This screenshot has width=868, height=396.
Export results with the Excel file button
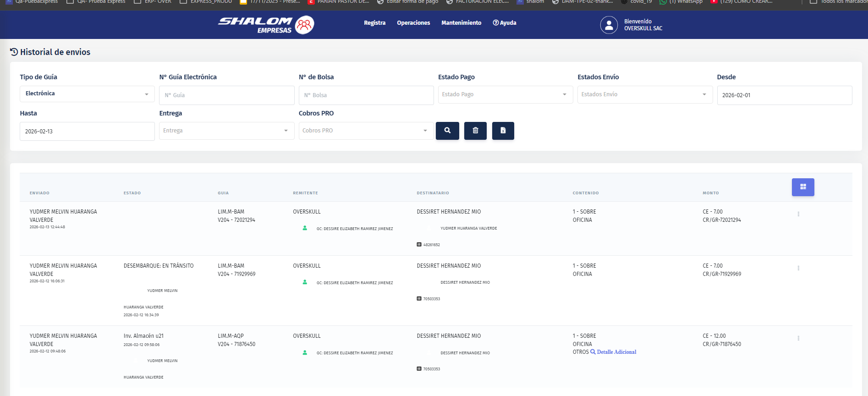[x=503, y=131]
